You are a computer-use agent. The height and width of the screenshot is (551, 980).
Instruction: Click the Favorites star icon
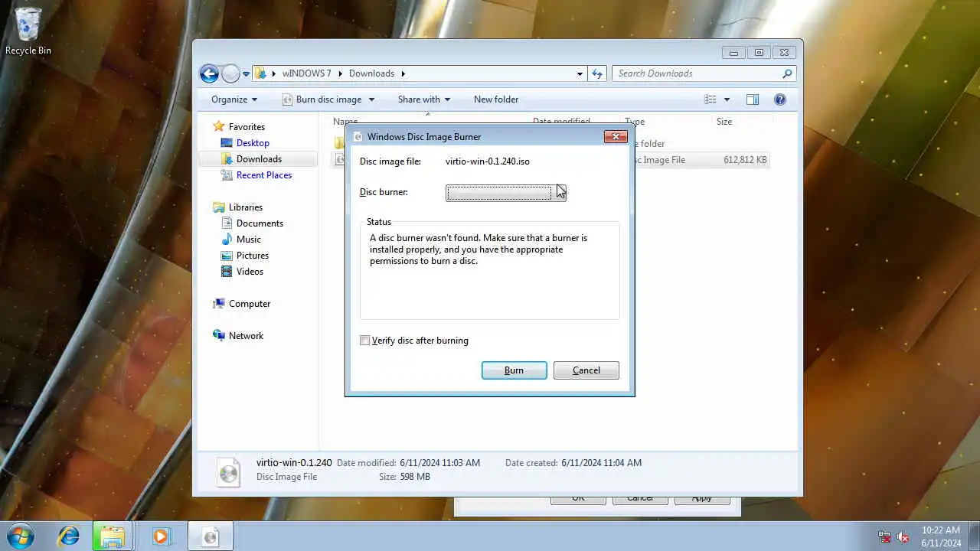219,126
